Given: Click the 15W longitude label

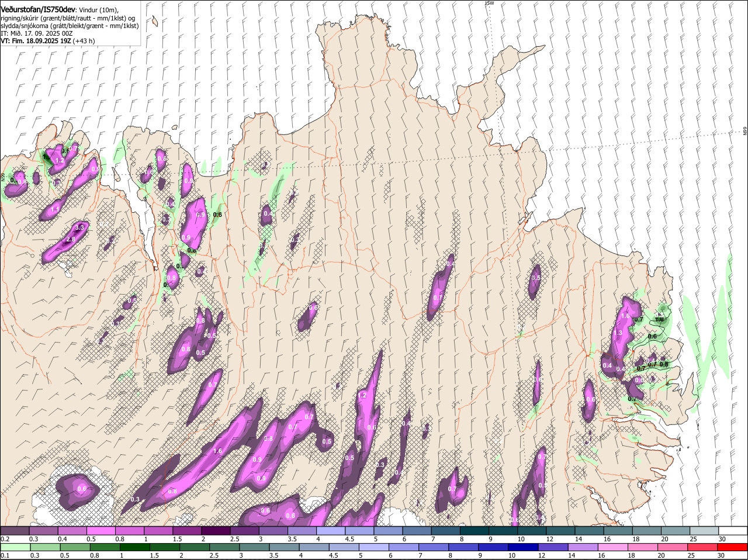Looking at the screenshot, I should pyautogui.click(x=490, y=4).
